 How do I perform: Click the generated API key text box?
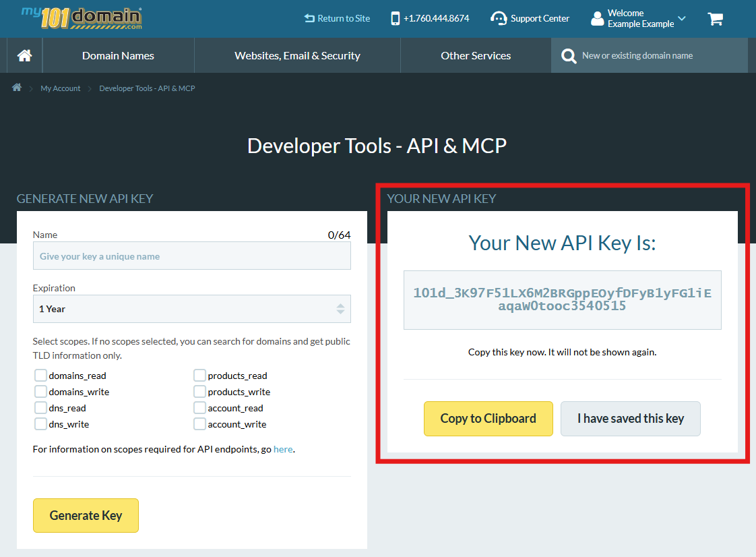click(x=562, y=299)
